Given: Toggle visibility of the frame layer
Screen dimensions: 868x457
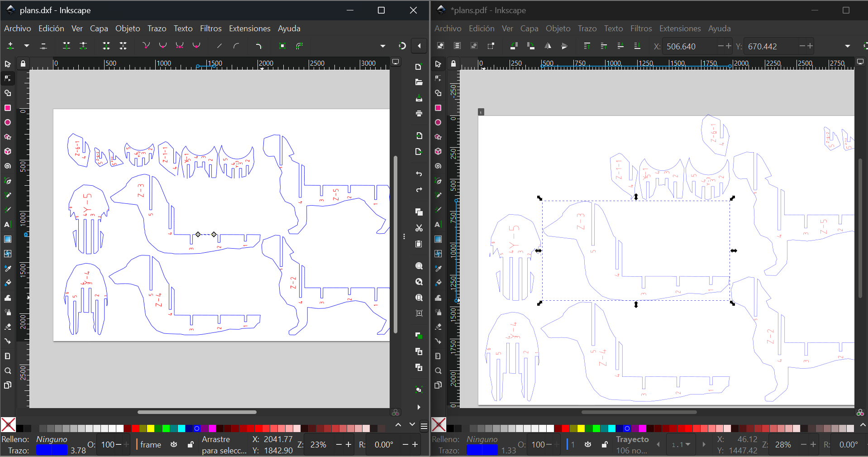Looking at the screenshot, I should pos(174,445).
